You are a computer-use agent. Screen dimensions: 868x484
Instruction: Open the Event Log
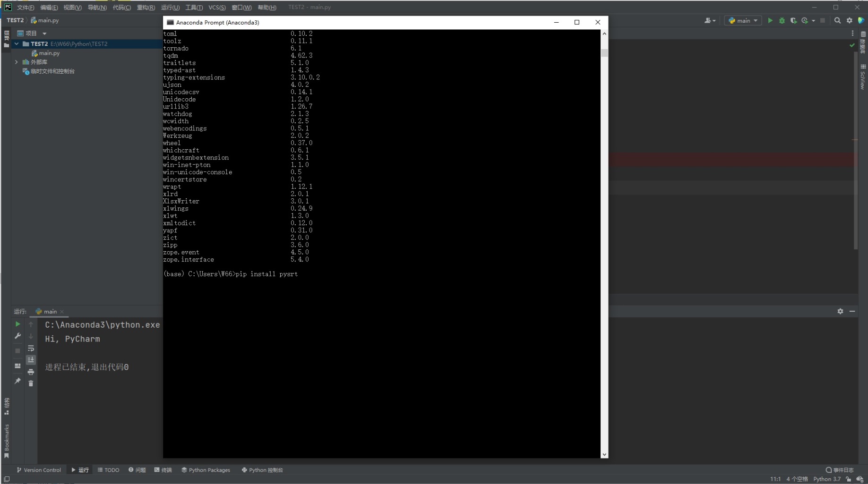[840, 470]
